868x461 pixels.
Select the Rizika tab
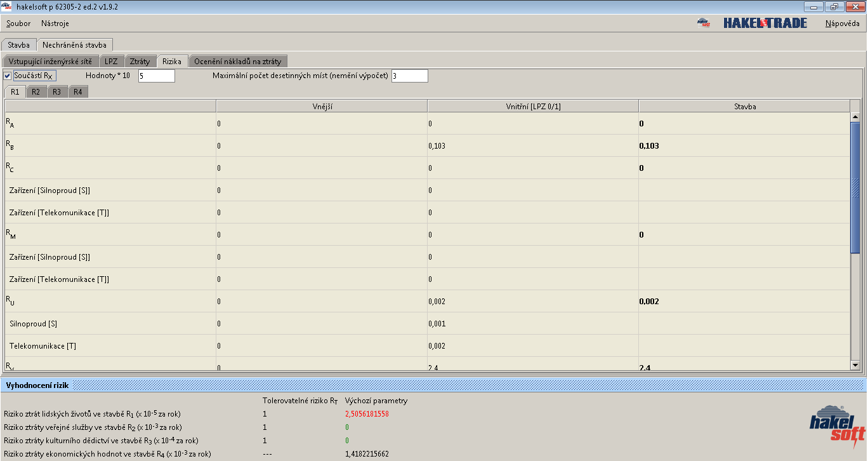click(x=172, y=61)
